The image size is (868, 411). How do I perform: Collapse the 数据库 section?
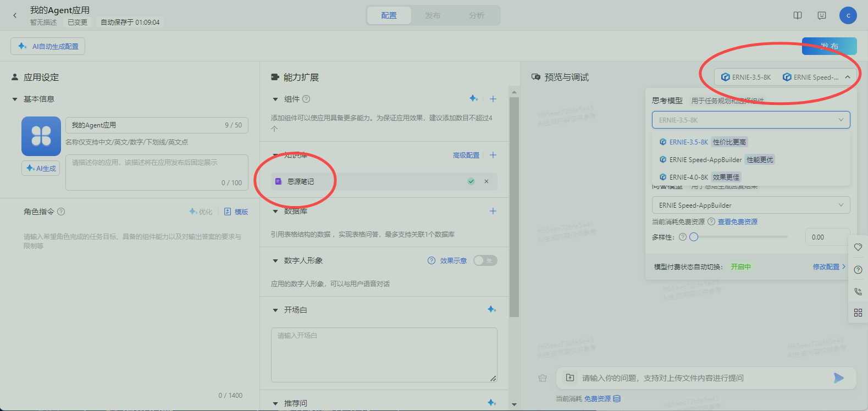tap(275, 212)
